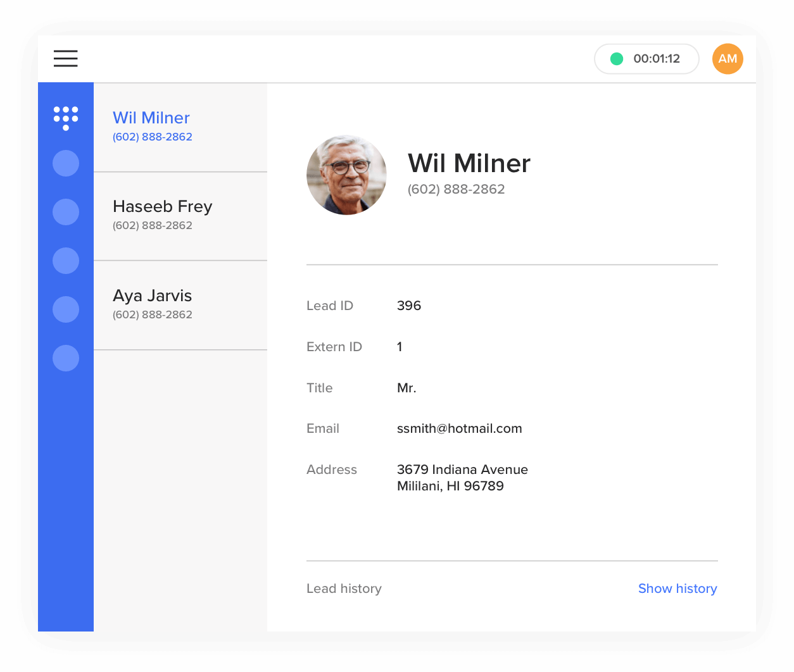
Task: Select the fourth circle icon in the blue sidebar
Action: tap(66, 309)
